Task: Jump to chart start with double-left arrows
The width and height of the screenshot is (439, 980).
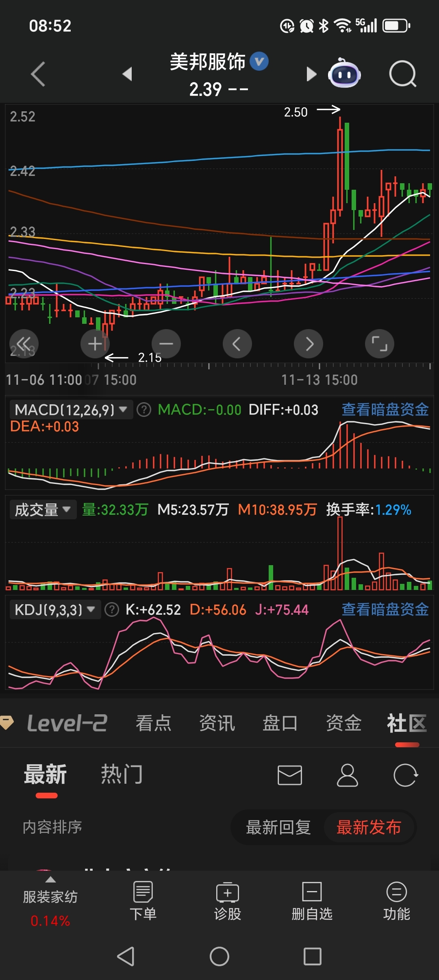Action: click(24, 344)
